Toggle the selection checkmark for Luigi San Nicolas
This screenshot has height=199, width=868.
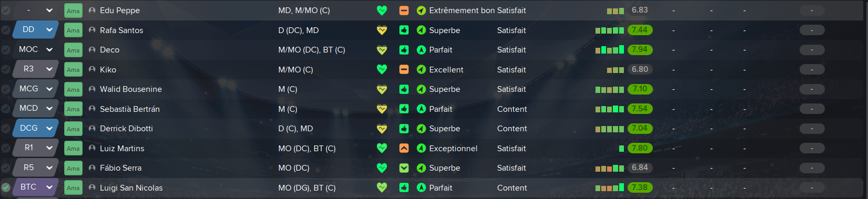(6, 187)
